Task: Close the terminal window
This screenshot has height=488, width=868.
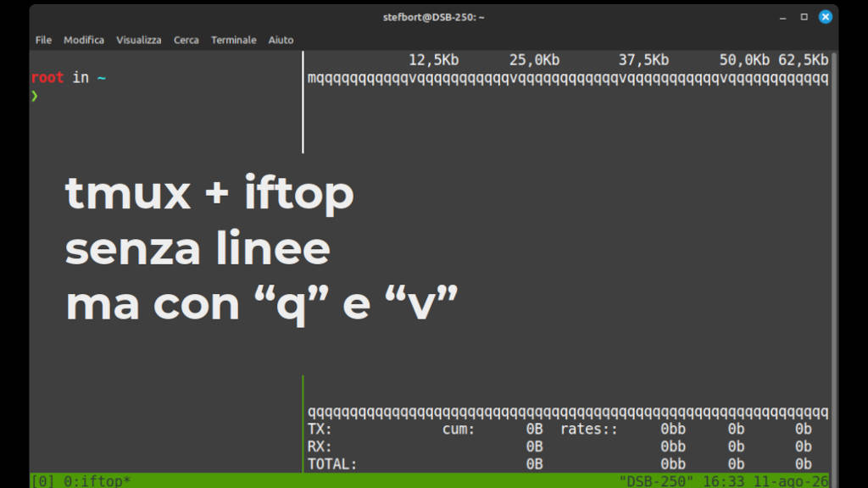Action: [x=826, y=17]
